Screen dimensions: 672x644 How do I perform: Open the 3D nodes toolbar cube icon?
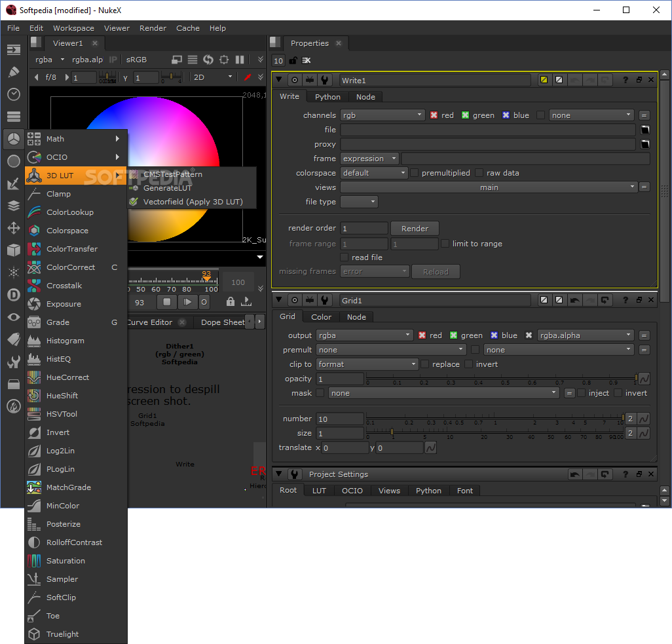[x=14, y=250]
